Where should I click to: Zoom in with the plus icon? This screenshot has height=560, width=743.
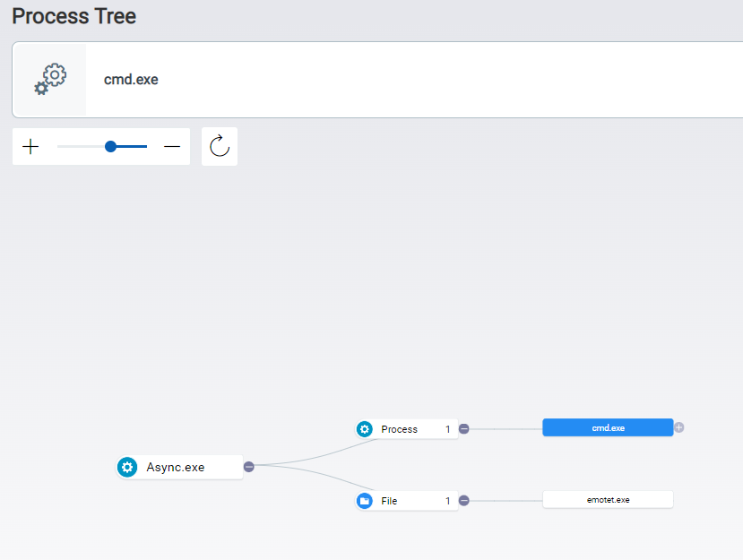pyautogui.click(x=30, y=147)
